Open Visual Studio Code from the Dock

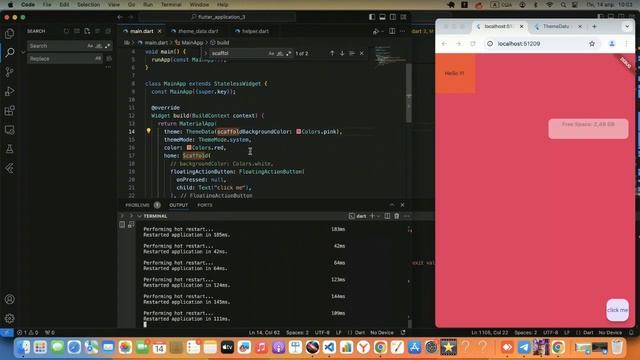329,347
